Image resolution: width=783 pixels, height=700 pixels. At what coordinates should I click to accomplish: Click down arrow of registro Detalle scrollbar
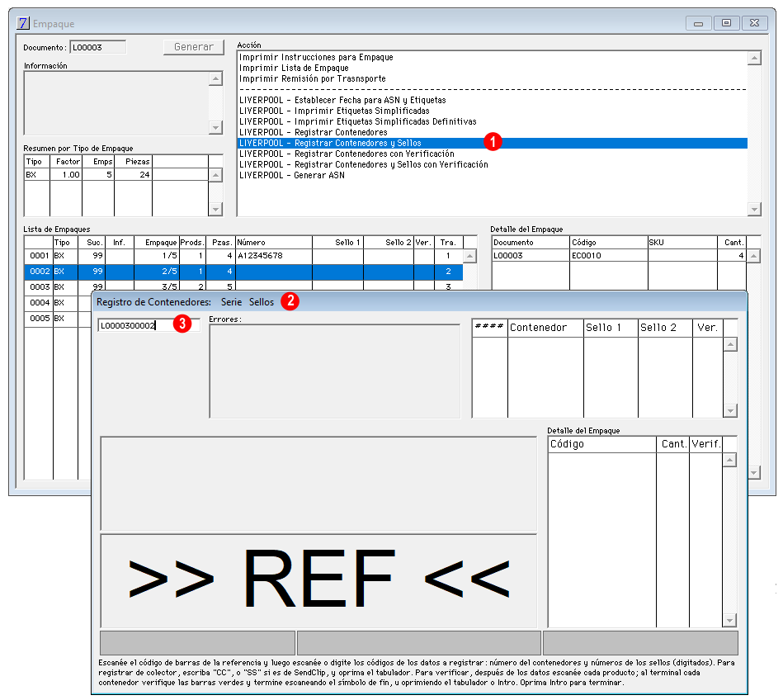point(729,620)
